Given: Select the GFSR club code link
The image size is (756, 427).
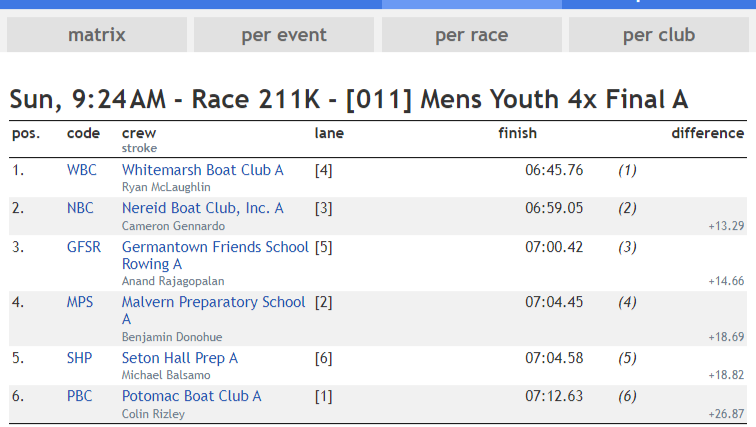Looking at the screenshot, I should [x=85, y=247].
